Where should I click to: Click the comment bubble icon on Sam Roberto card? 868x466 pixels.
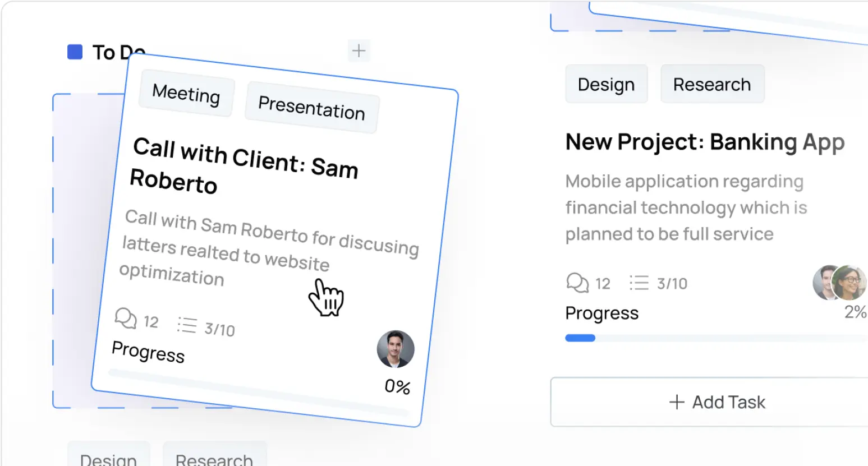126,319
